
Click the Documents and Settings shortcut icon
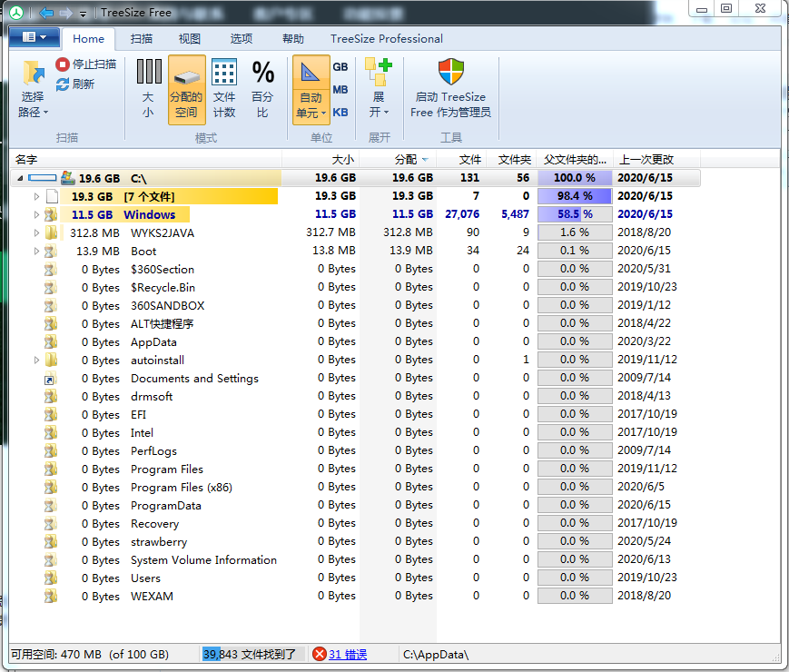[x=50, y=379]
